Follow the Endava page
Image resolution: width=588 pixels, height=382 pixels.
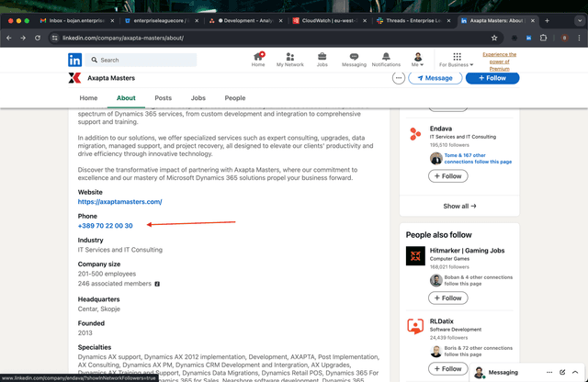(448, 176)
